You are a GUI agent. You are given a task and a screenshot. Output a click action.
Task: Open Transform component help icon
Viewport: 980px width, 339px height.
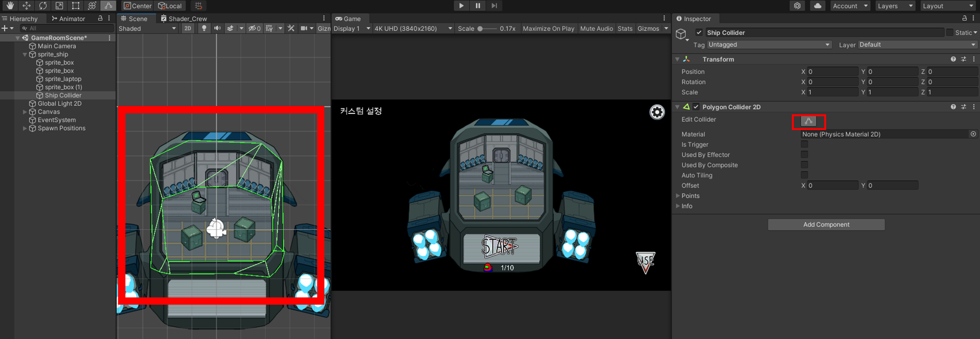(x=953, y=59)
